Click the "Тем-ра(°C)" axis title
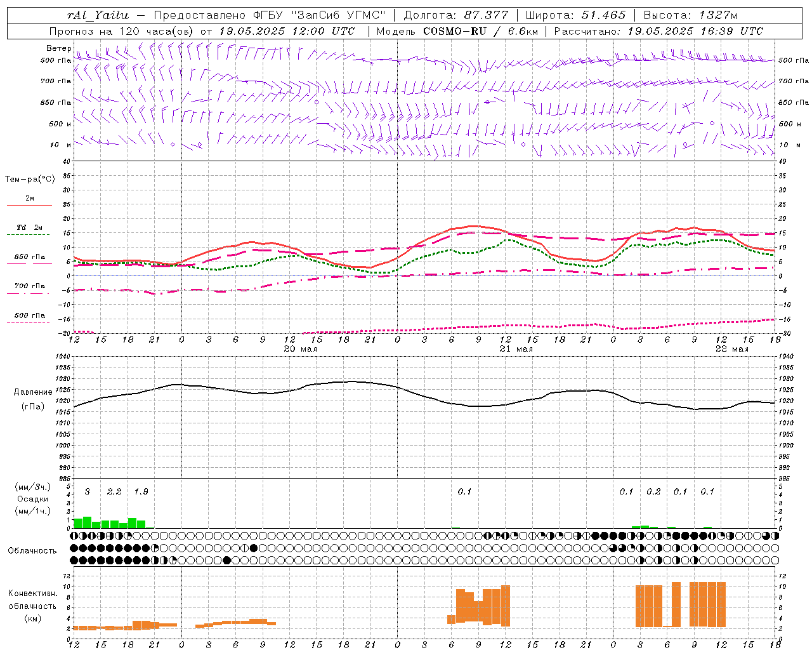The width and height of the screenshot is (812, 650). pos(30,180)
